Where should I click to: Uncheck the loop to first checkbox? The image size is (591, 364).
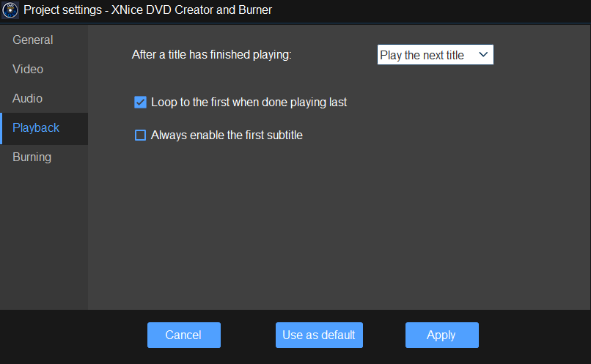pyautogui.click(x=141, y=103)
